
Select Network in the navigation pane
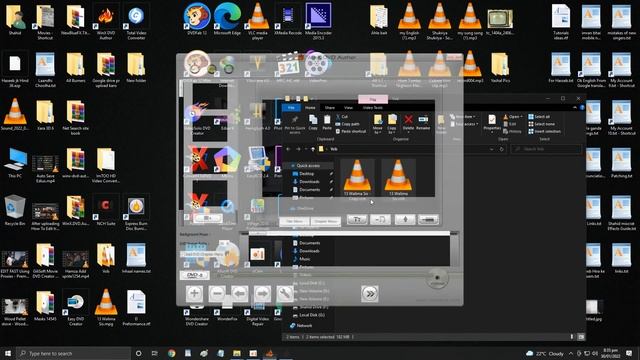[301, 326]
